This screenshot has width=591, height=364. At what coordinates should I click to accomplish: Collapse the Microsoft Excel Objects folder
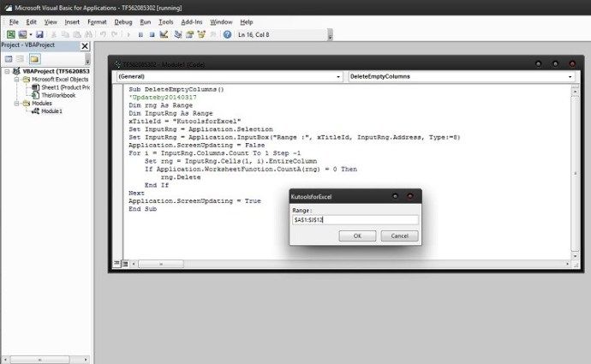pyautogui.click(x=15, y=79)
